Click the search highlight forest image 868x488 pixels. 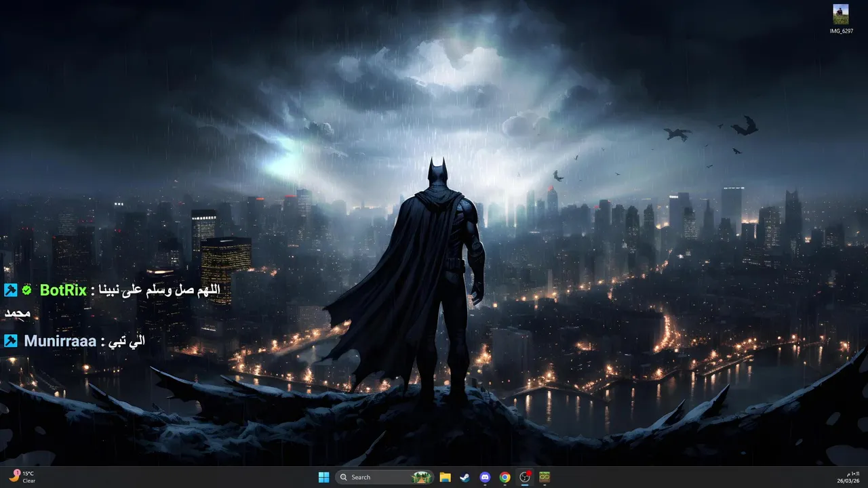[x=422, y=477]
